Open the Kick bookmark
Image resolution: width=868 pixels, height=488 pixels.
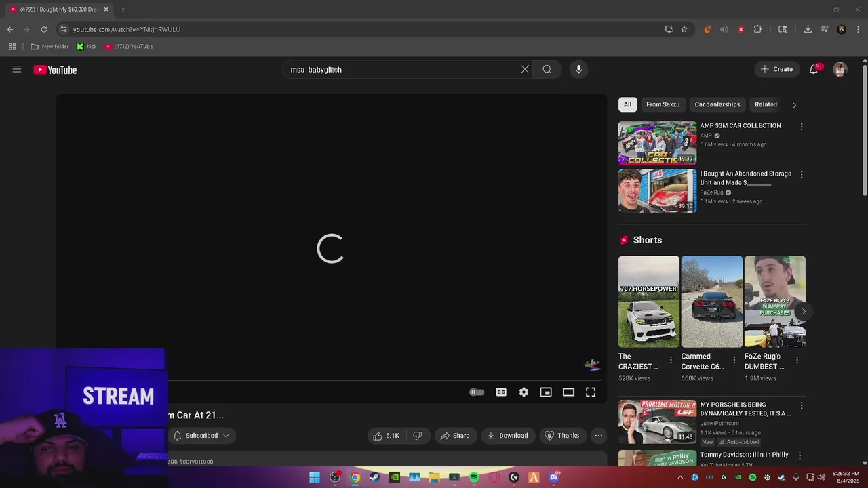[86, 47]
